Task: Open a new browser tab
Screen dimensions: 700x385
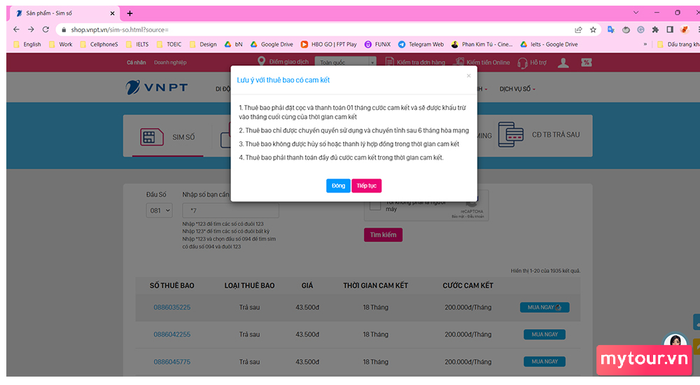Action: tap(129, 13)
